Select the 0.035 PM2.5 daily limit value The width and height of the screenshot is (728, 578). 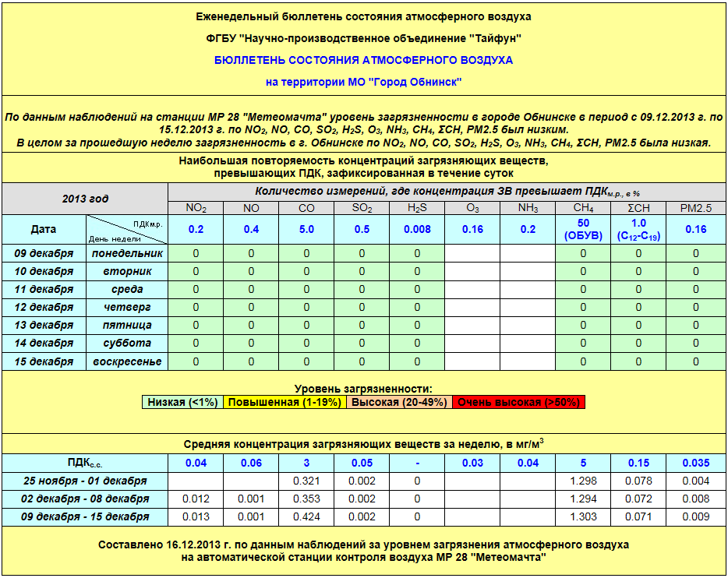pyautogui.click(x=696, y=463)
